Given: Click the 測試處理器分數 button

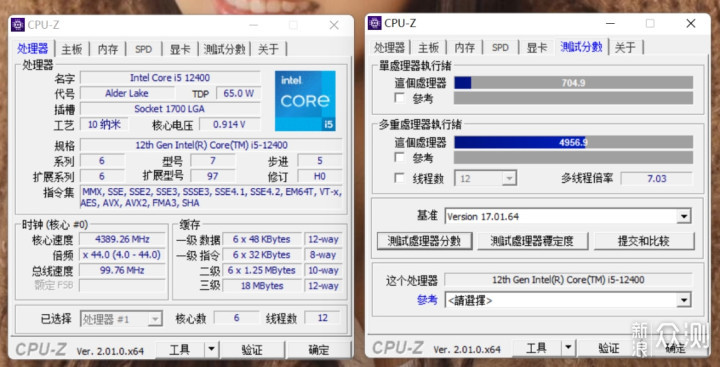Looking at the screenshot, I should coord(424,241).
